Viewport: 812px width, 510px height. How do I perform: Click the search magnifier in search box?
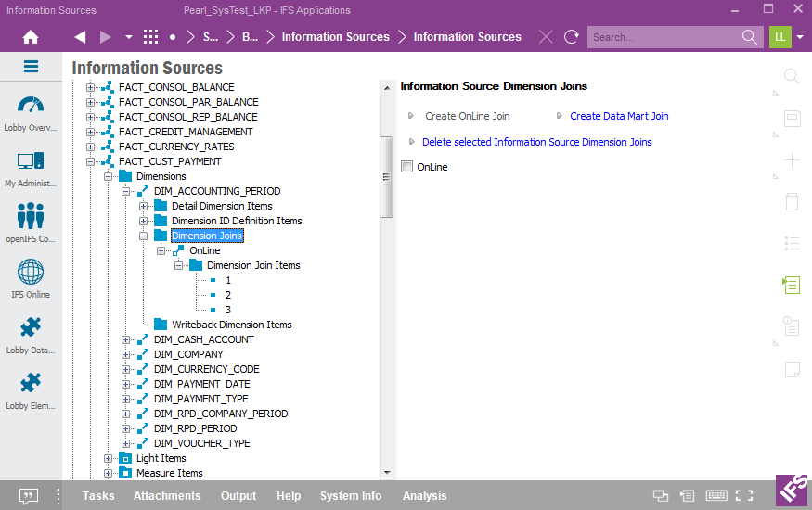749,37
